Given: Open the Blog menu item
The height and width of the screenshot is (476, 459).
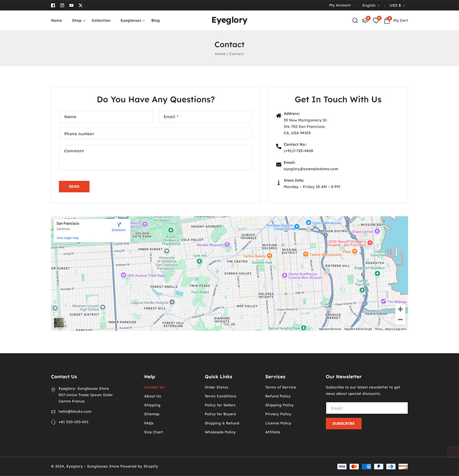Looking at the screenshot, I should tap(156, 20).
